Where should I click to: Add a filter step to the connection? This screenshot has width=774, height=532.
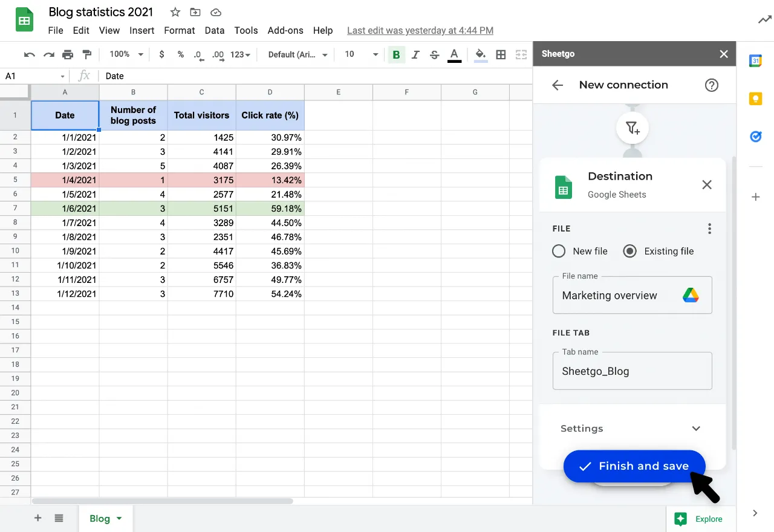(x=633, y=128)
